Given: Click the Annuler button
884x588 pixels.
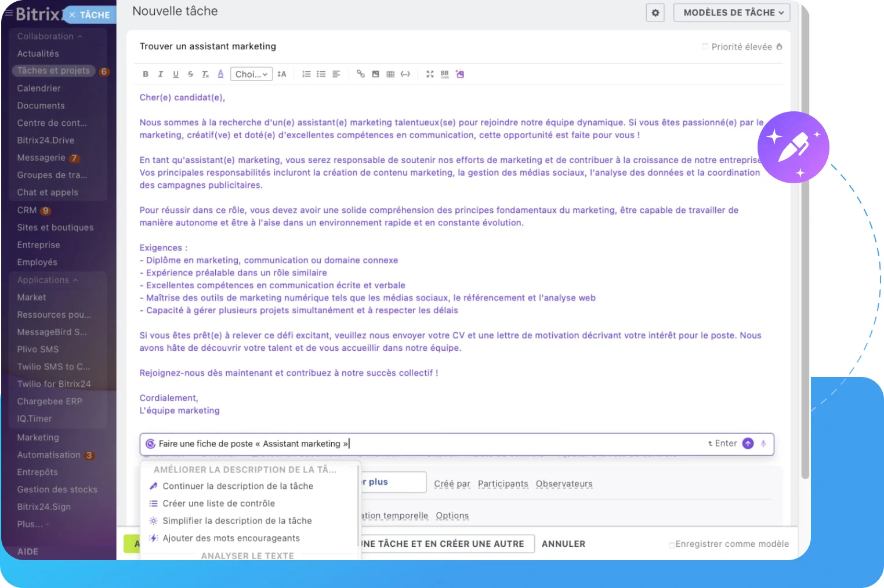Looking at the screenshot, I should [x=563, y=544].
